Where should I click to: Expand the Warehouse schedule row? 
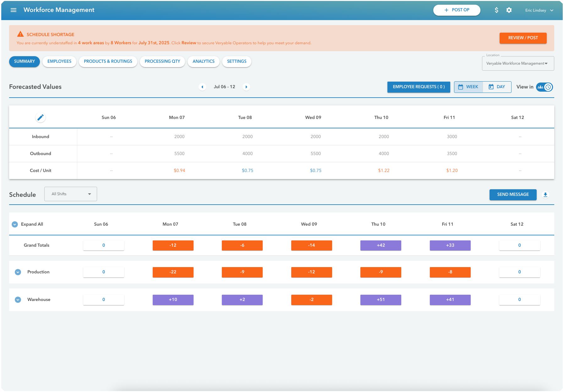(x=18, y=299)
